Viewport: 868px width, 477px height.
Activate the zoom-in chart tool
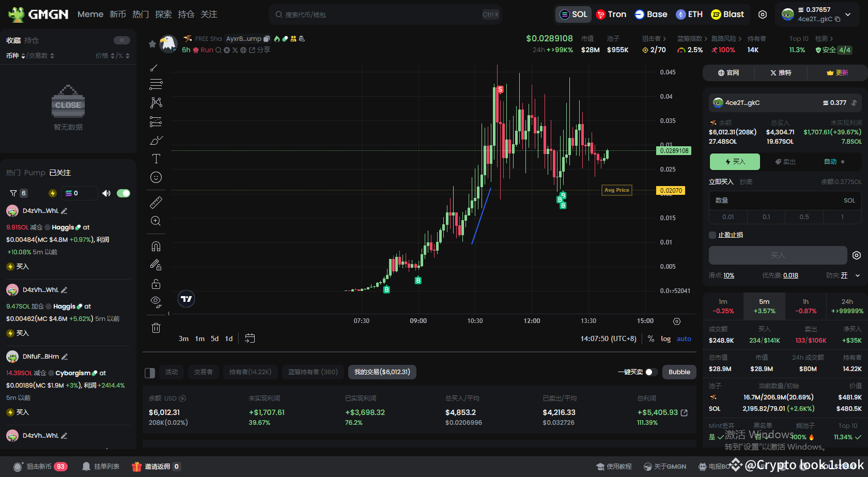156,221
